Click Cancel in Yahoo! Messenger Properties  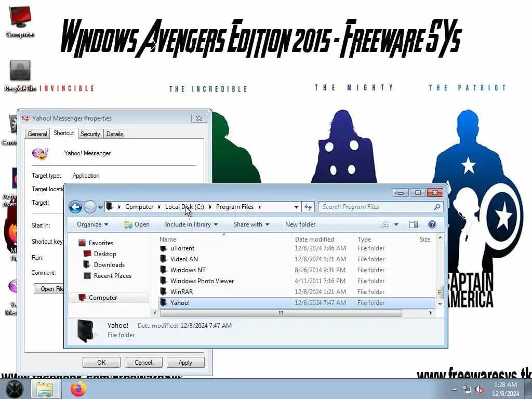coord(143,362)
